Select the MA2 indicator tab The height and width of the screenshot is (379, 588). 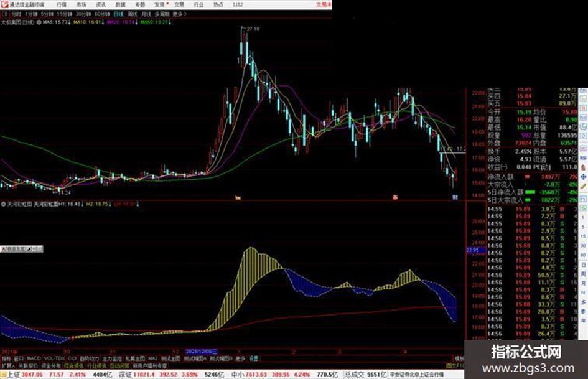152,358
